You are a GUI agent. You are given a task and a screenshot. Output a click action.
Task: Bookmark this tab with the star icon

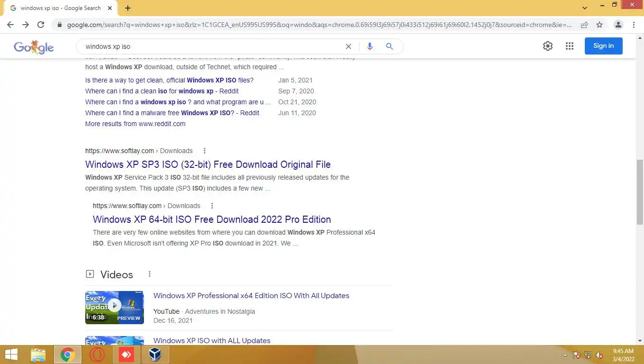pos(599,25)
